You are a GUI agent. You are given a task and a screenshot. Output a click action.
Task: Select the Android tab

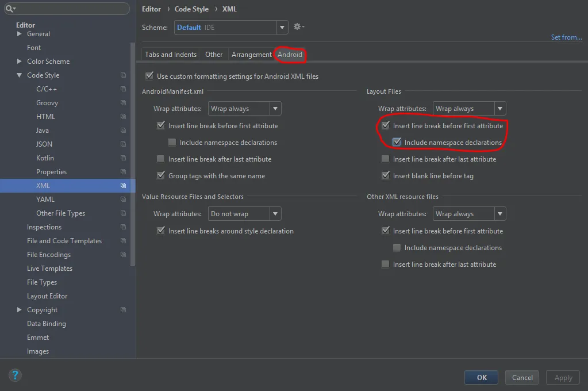tap(290, 55)
